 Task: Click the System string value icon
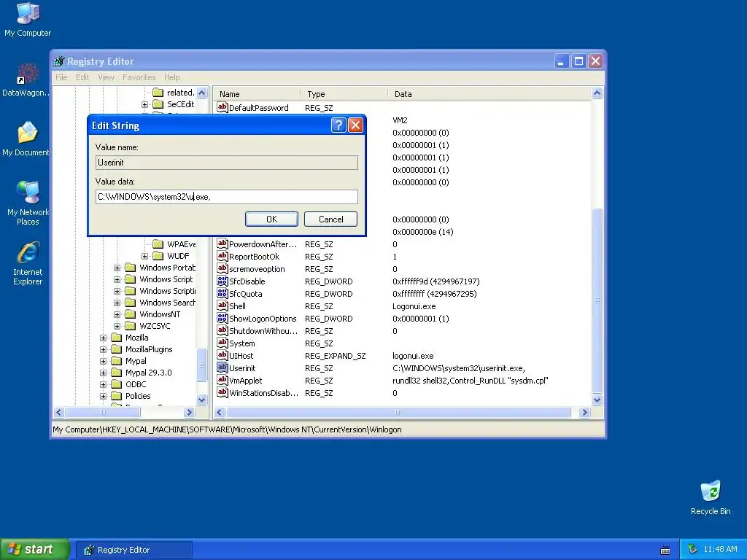pyautogui.click(x=222, y=343)
